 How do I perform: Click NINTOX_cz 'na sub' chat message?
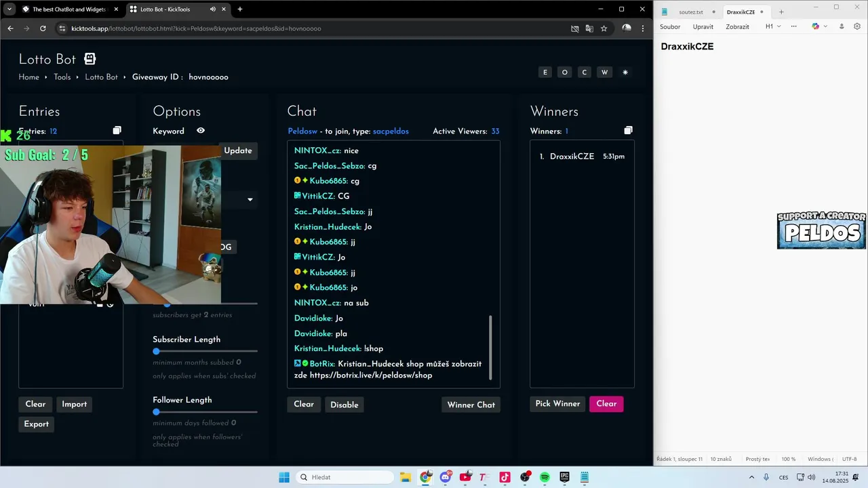(332, 303)
